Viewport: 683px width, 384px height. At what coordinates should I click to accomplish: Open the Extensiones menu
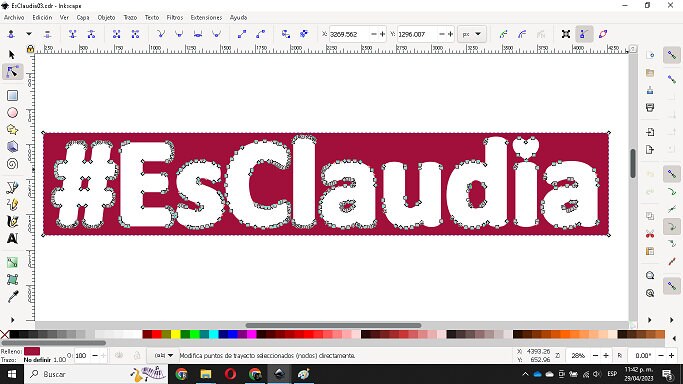(206, 17)
